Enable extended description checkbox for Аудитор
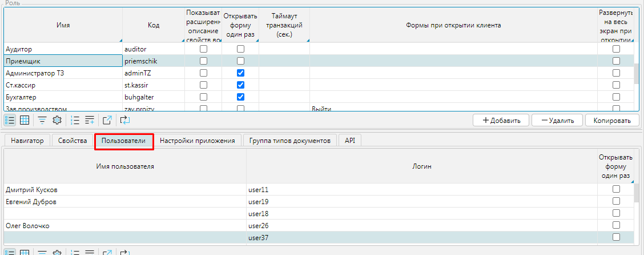This screenshot has height=255, width=644. click(203, 49)
